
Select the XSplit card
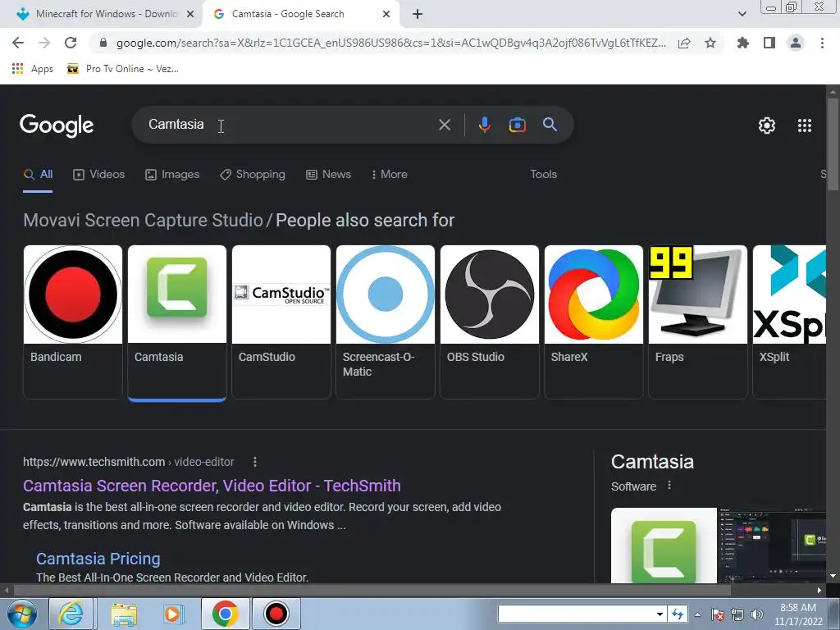tap(789, 322)
